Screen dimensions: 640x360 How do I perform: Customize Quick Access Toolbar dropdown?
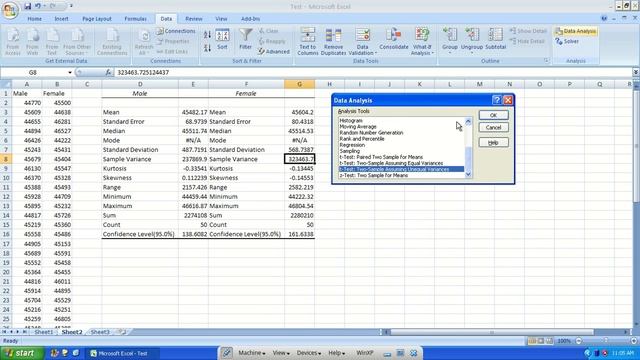[x=71, y=6]
